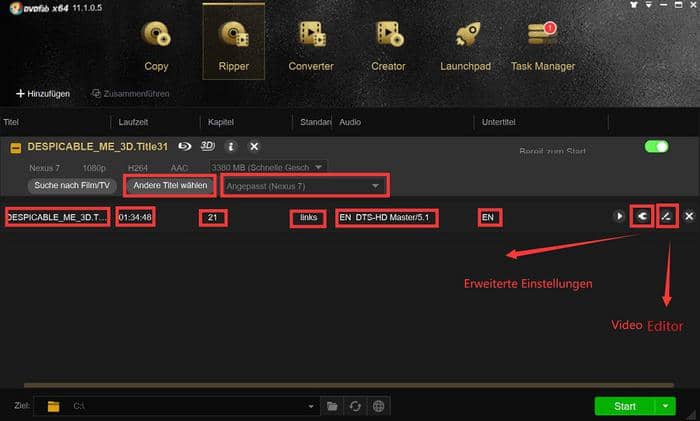
Task: Open the Creator module
Action: 388,46
